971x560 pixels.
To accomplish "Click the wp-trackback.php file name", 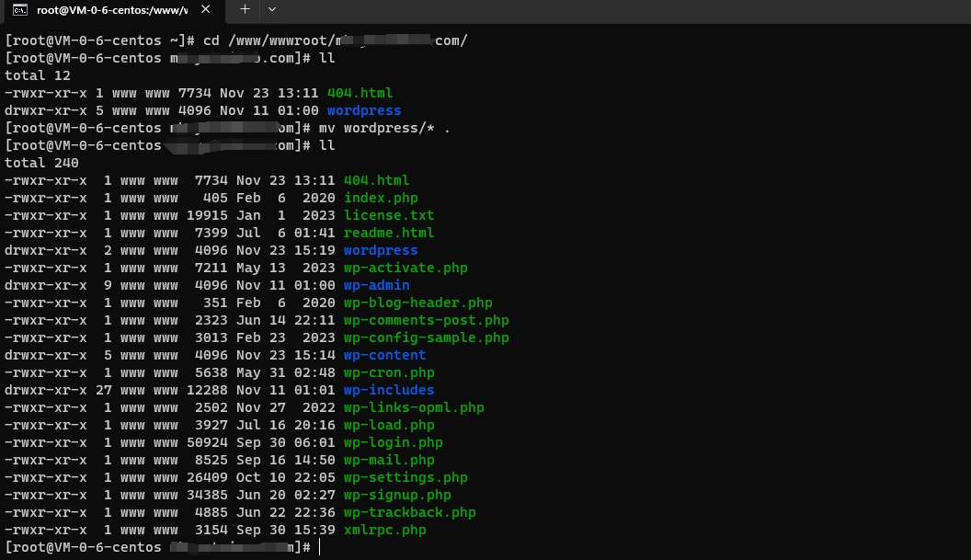I will [409, 513].
